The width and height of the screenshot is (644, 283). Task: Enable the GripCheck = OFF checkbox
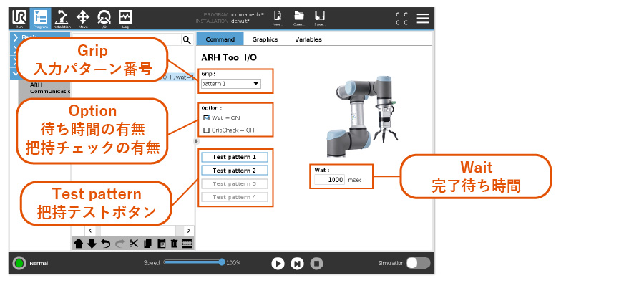[x=207, y=130]
